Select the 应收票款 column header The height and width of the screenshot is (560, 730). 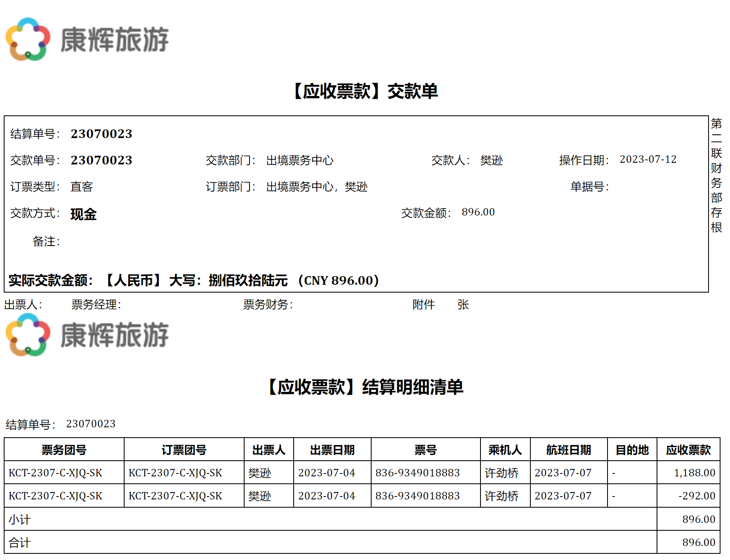pos(688,450)
